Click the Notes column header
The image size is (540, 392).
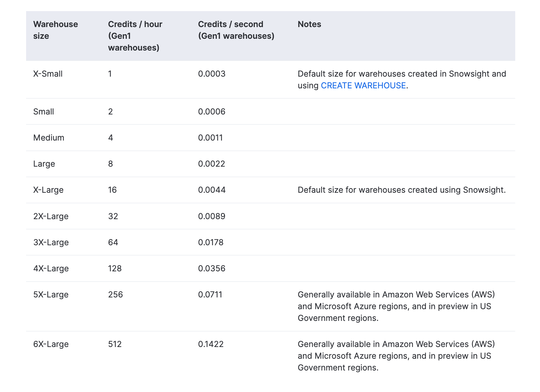tap(309, 24)
